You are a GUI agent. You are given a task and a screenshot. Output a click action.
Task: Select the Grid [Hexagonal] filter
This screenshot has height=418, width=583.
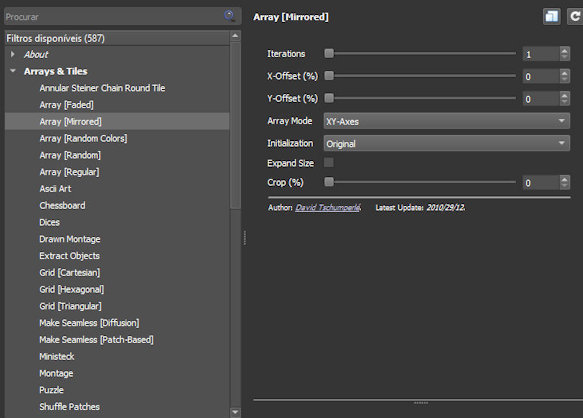[x=72, y=289]
